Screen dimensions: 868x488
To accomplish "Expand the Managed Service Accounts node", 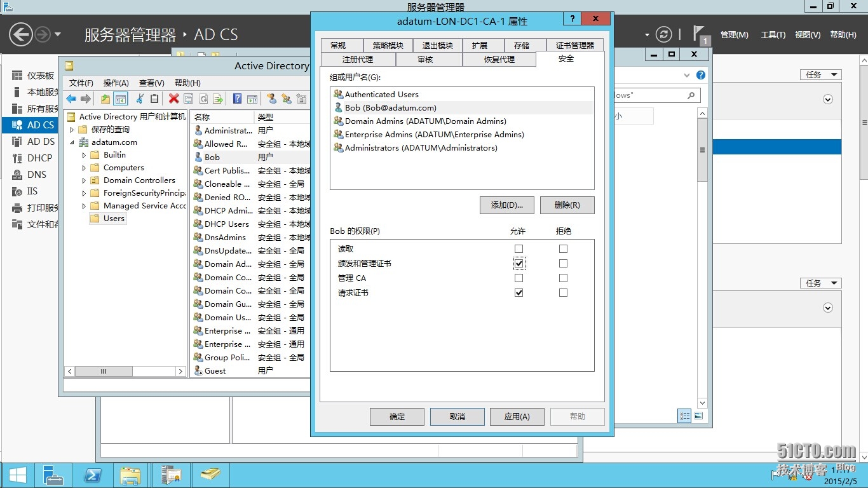I will (x=84, y=206).
